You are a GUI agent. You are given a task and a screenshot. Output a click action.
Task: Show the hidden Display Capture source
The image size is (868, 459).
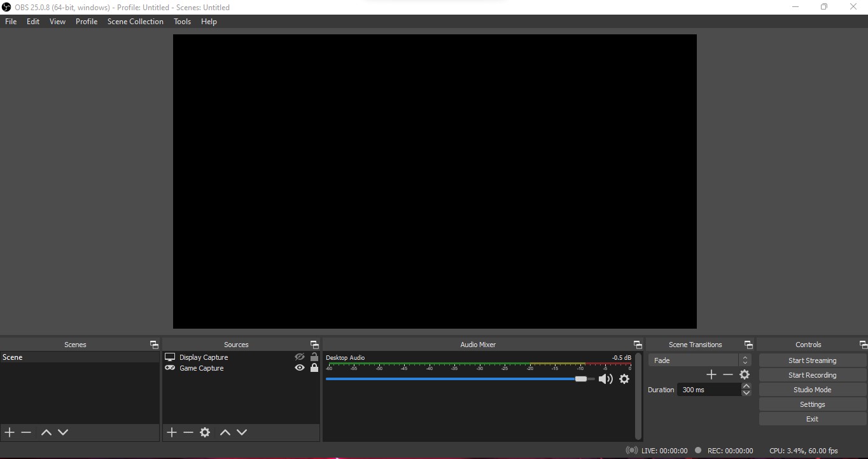(x=300, y=357)
